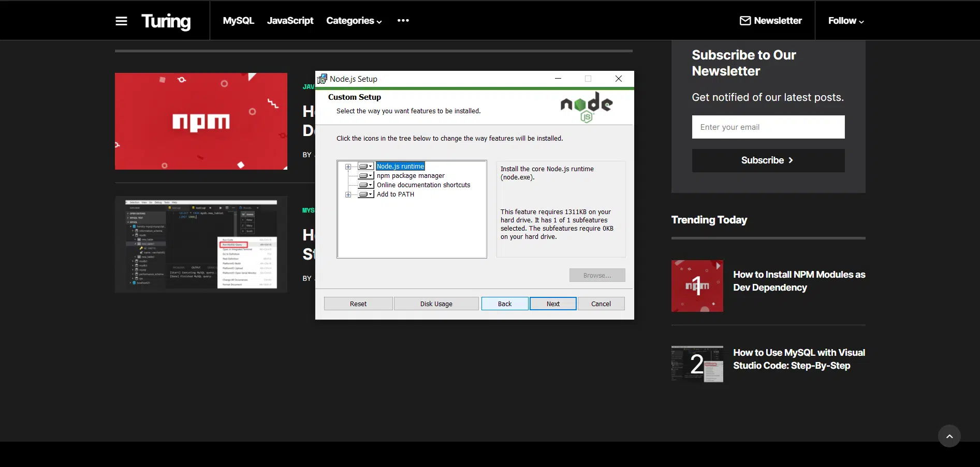Expand the Node.js runtime tree node
This screenshot has width=980, height=467.
point(348,167)
